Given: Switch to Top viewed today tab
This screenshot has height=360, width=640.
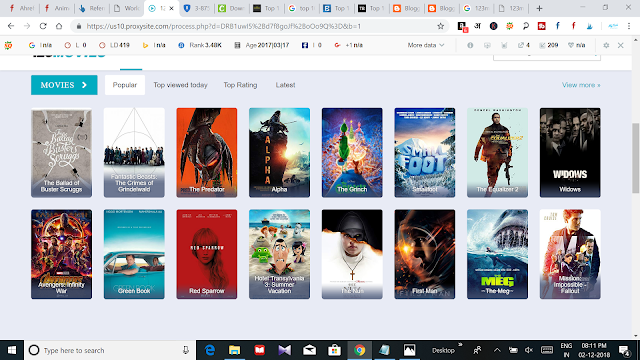Looking at the screenshot, I should click(x=180, y=85).
